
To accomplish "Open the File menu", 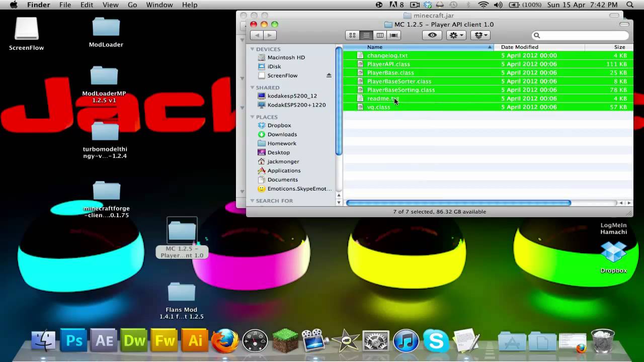I will [65, 5].
